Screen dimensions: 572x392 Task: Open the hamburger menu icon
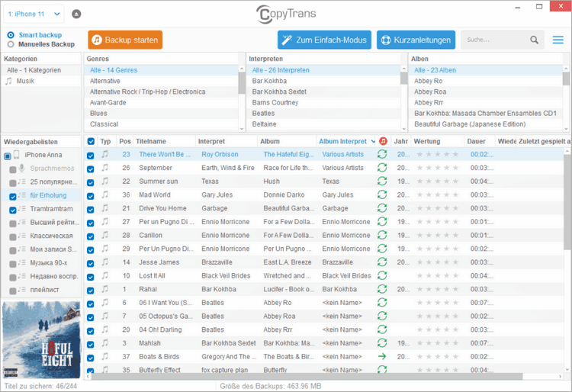[558, 40]
